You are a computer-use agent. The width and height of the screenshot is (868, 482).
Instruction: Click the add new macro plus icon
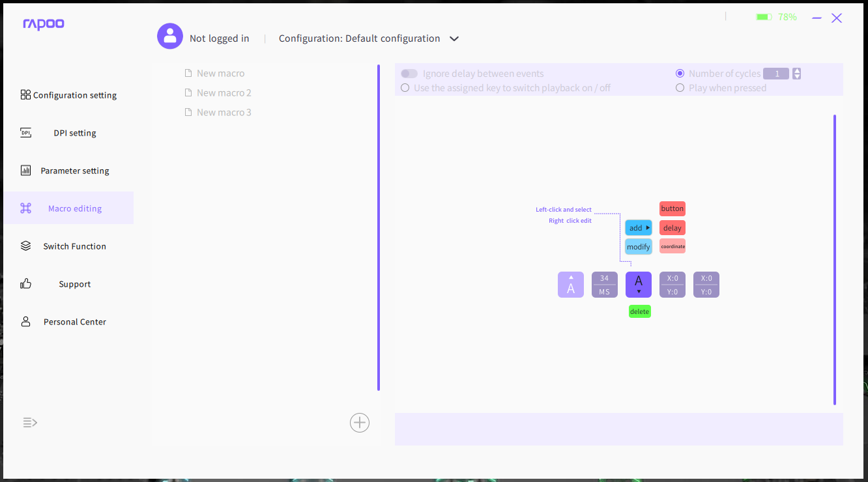(360, 423)
